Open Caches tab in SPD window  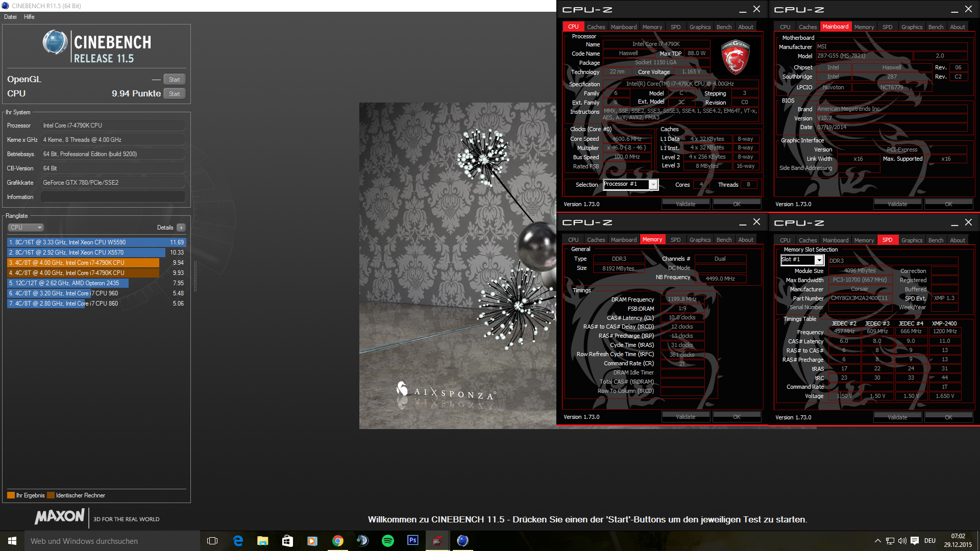807,240
